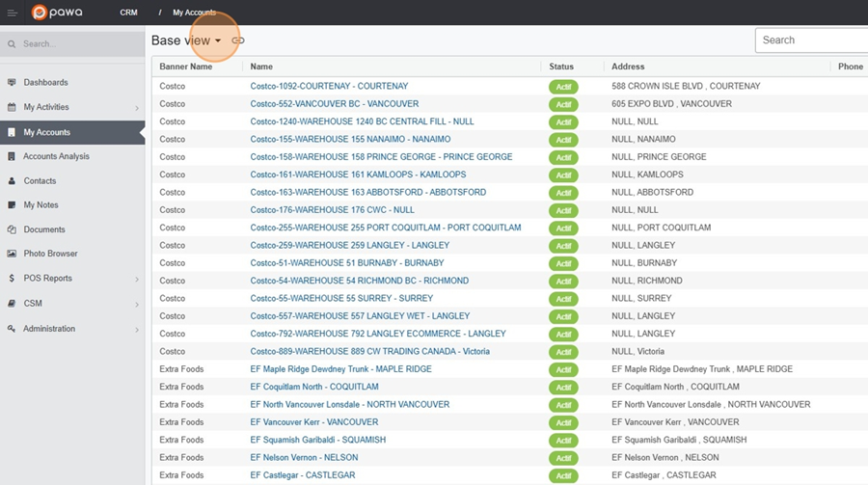Click the Documents copy icon

tap(12, 229)
